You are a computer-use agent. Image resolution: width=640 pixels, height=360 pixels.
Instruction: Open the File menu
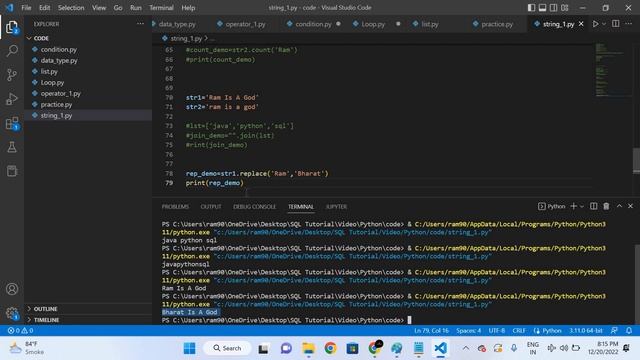(26, 8)
